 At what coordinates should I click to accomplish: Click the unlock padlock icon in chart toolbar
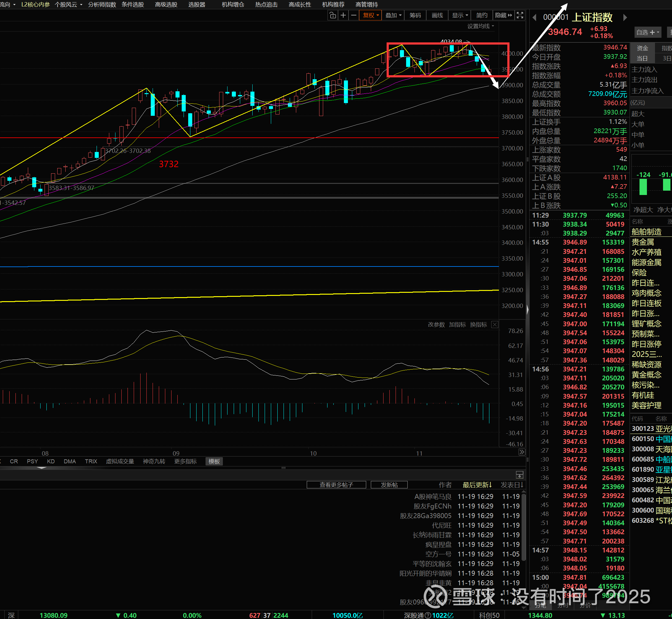(x=332, y=15)
